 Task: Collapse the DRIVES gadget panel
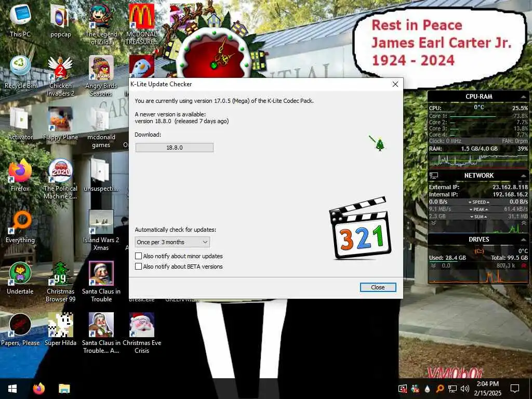pyautogui.click(x=523, y=240)
